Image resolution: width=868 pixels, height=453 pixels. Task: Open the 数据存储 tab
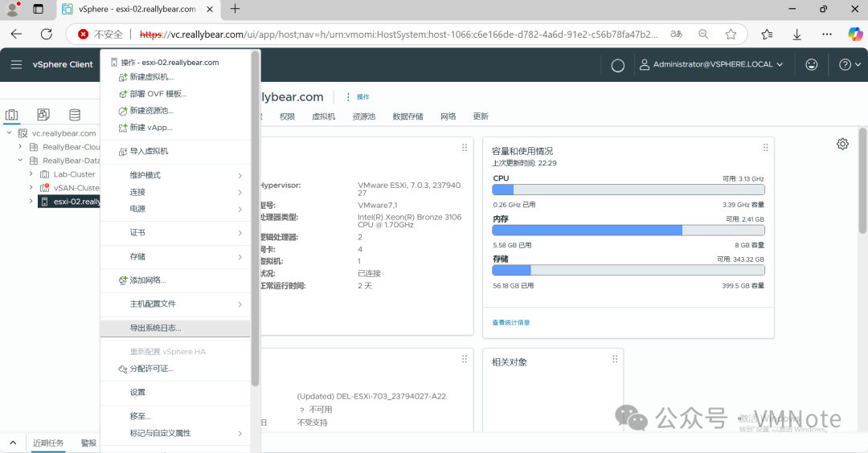click(408, 116)
